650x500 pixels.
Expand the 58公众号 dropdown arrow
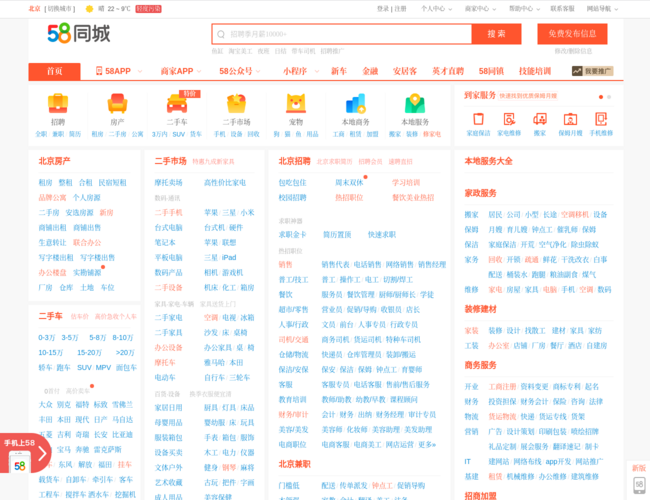[258, 71]
